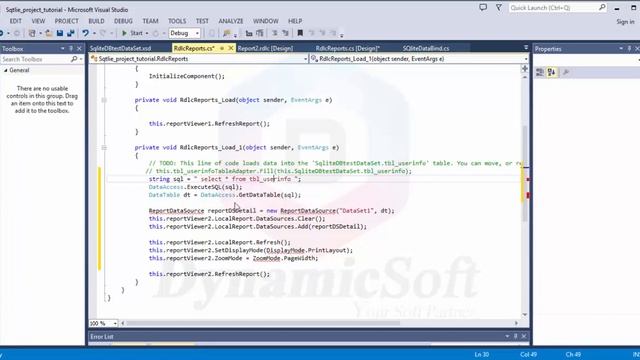Collapse the General group in Toolbox
The height and width of the screenshot is (360, 640).
click(6, 70)
